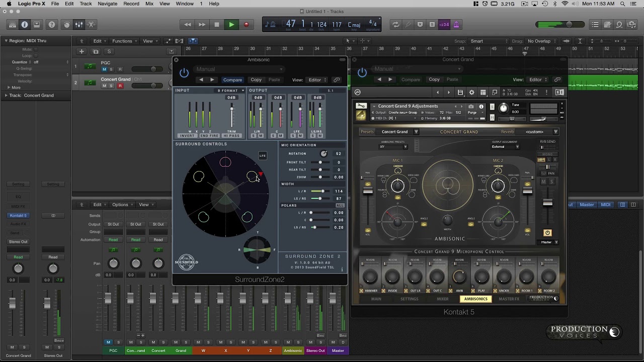The width and height of the screenshot is (644, 362).
Task: Open the B FORMAT input dropdown
Action: click(230, 90)
